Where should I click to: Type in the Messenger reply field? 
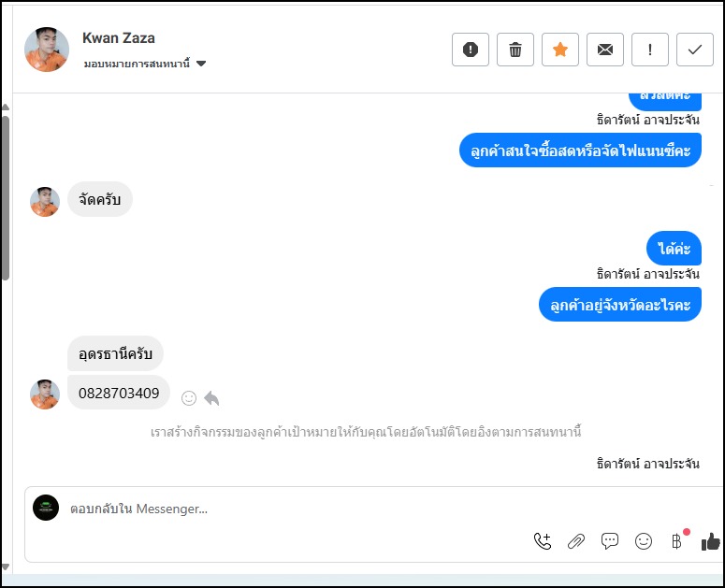pos(281,509)
